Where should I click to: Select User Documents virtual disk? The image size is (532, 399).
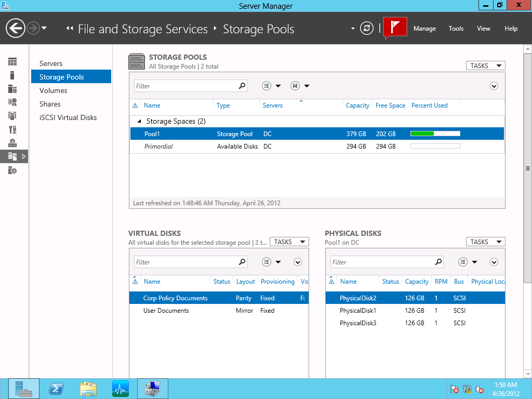(219, 311)
